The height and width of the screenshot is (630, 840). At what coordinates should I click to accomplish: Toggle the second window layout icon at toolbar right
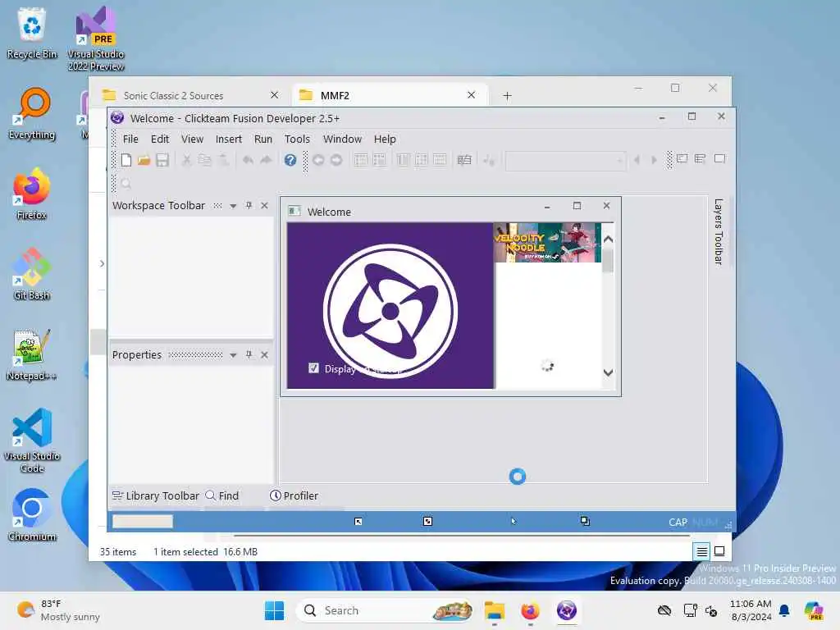coord(701,158)
